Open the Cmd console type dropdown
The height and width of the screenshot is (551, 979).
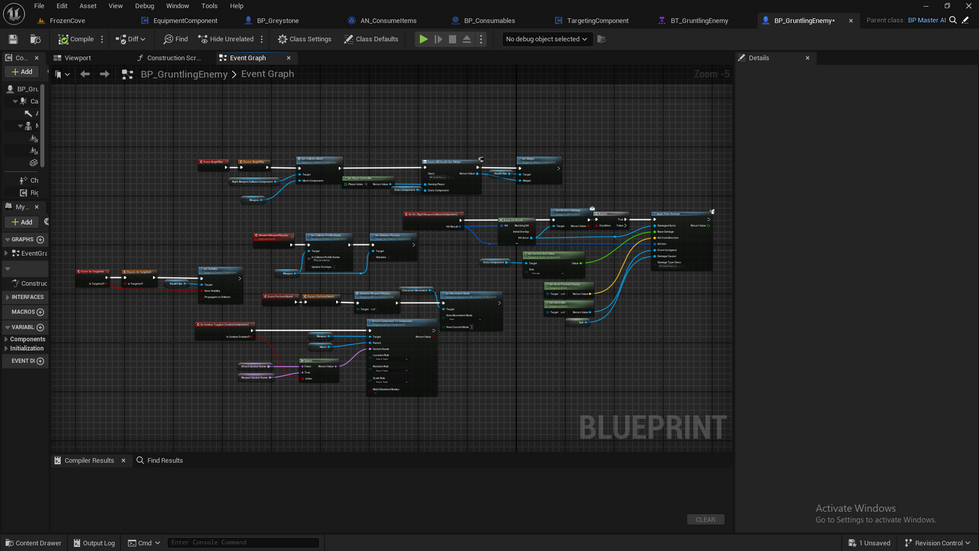tap(144, 543)
